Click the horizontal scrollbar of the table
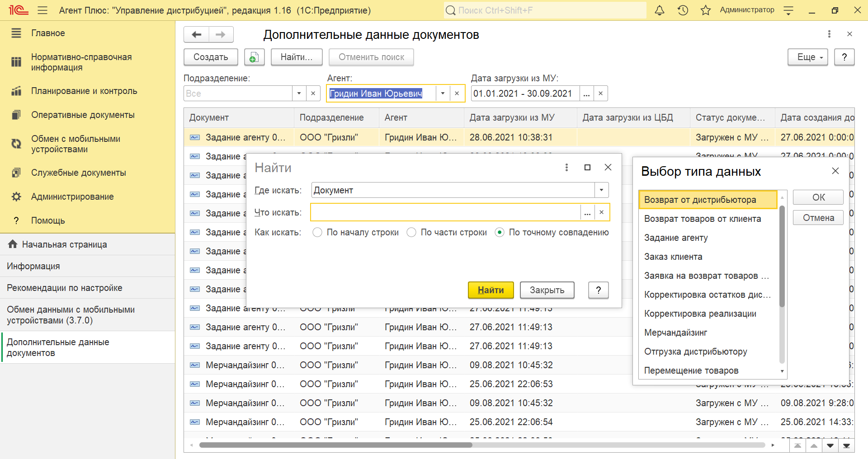The width and height of the screenshot is (868, 459). pos(335,445)
